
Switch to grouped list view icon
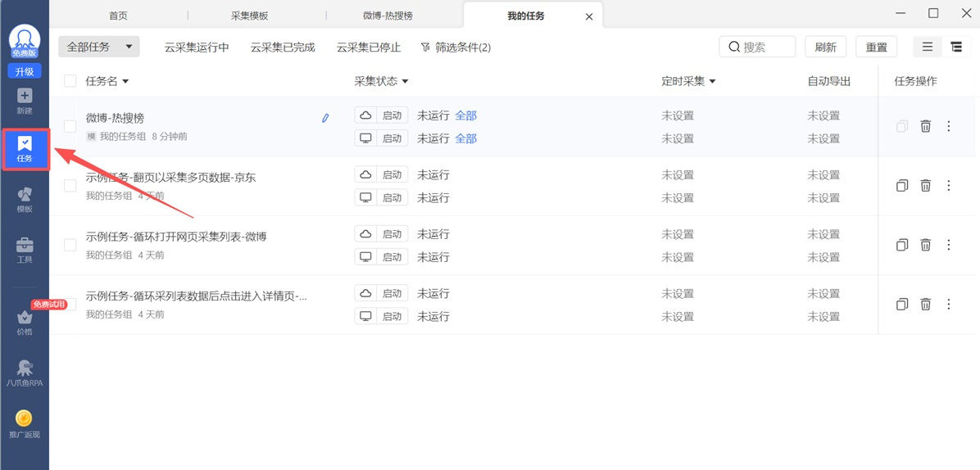(x=956, y=47)
